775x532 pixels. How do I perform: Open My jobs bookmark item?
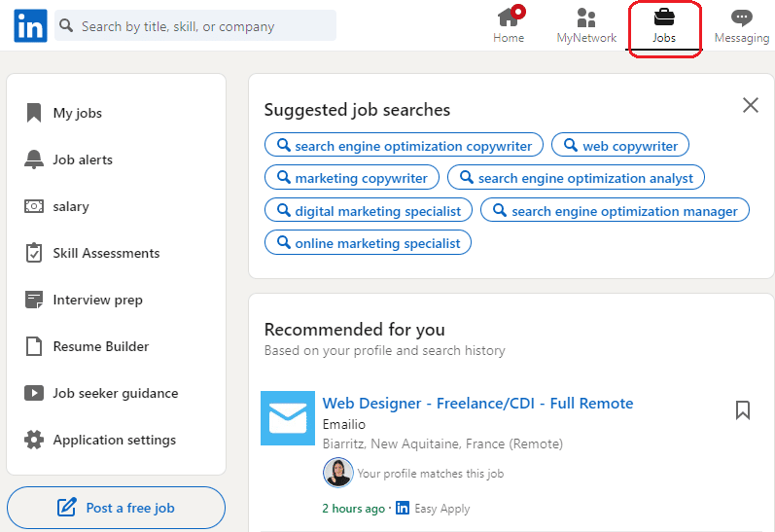click(x=63, y=113)
